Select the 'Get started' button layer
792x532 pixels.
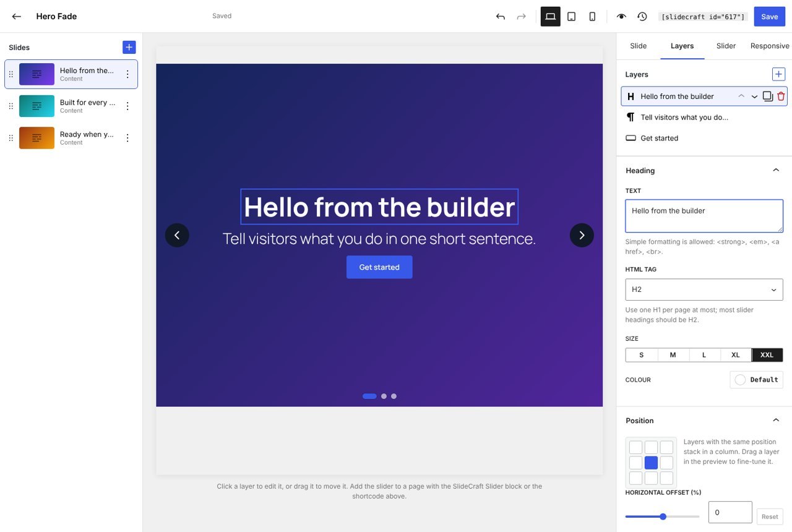(704, 138)
